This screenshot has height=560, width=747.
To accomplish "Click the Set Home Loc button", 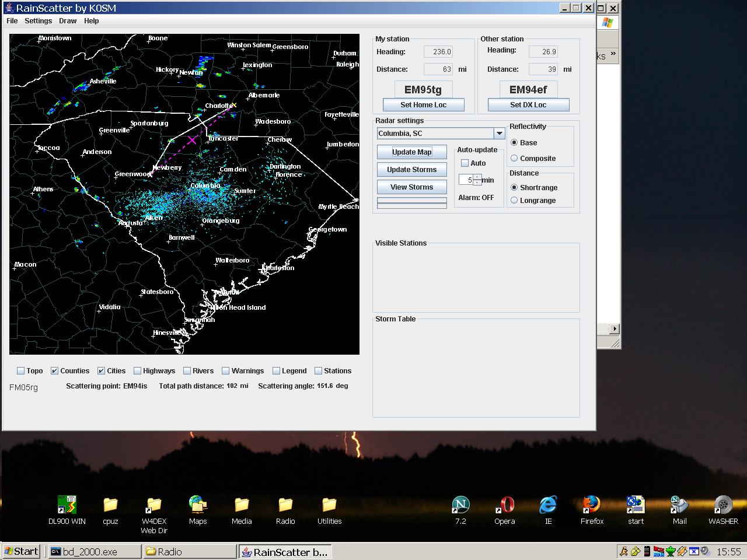I will coord(423,105).
